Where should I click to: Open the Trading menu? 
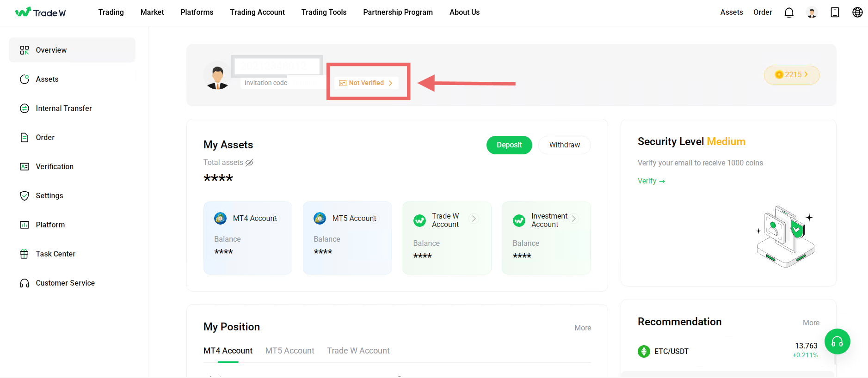click(x=111, y=12)
